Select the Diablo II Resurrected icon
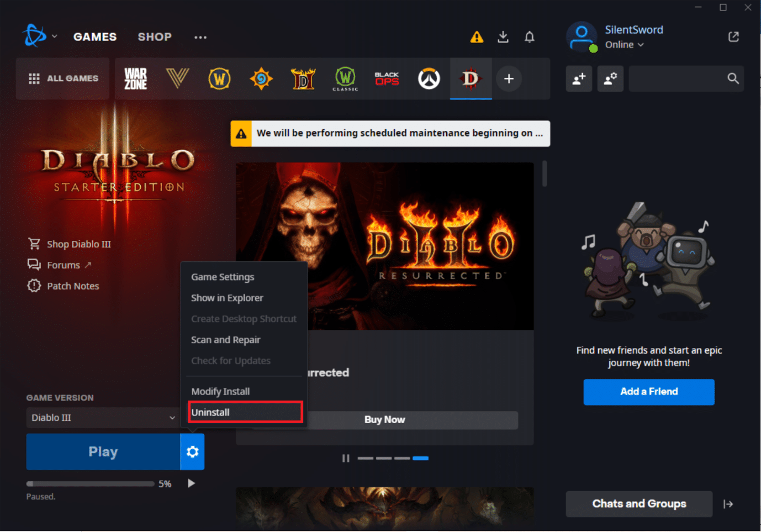The height and width of the screenshot is (532, 761). coord(303,78)
